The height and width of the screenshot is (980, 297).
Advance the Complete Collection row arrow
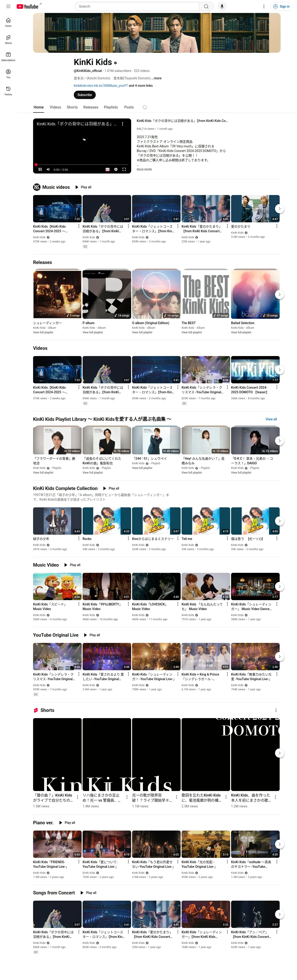click(x=279, y=521)
